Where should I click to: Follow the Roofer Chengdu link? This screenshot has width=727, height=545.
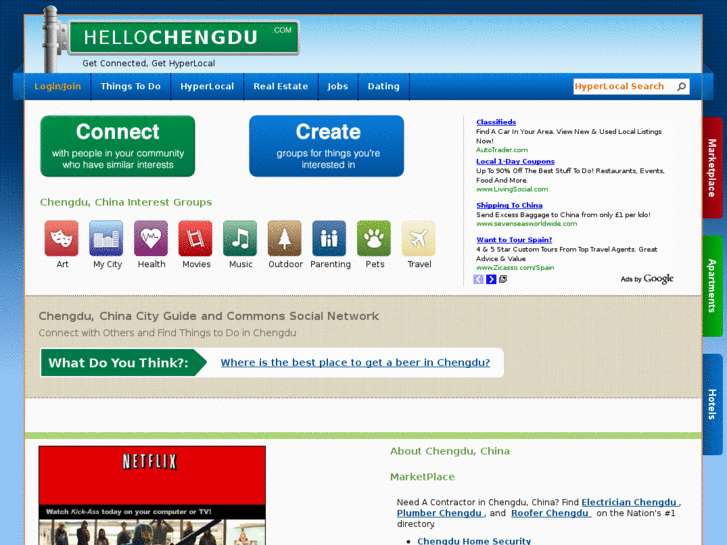[550, 513]
